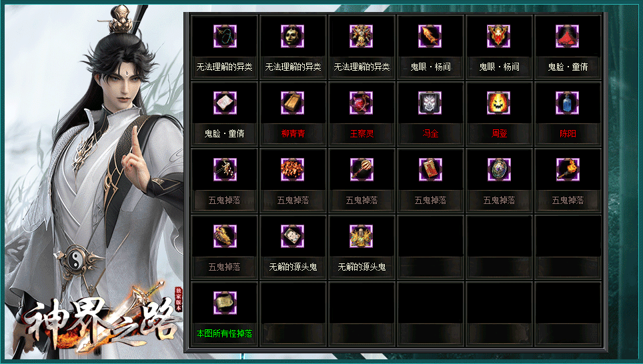Select the golden bag icon above 柳青青
Viewport: 643px width, 364px height.
(x=292, y=103)
